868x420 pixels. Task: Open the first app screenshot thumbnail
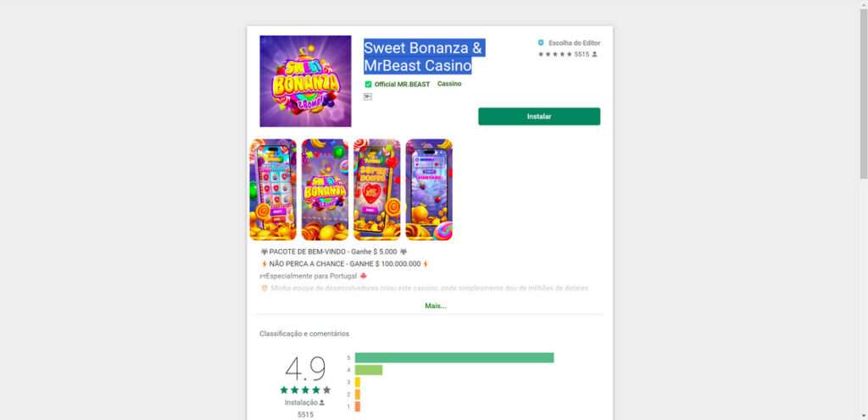pyautogui.click(x=273, y=190)
